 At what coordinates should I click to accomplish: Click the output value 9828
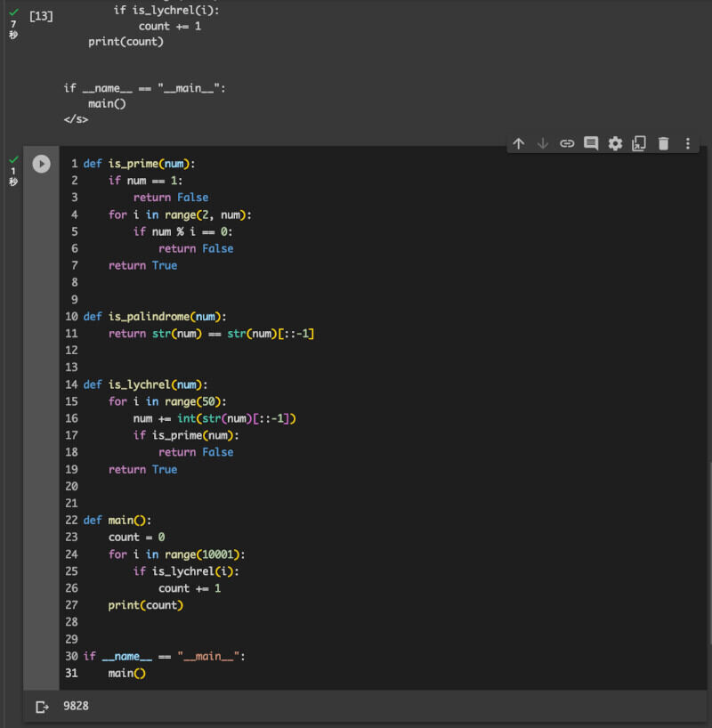coord(76,706)
